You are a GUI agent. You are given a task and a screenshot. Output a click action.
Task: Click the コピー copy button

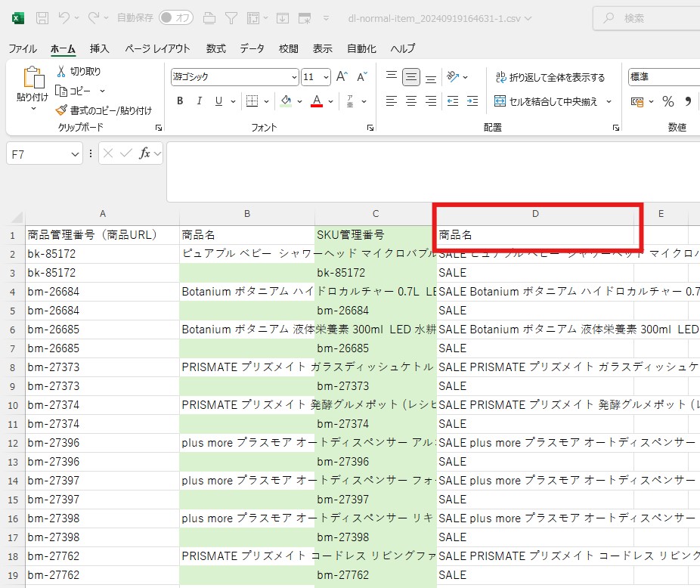(73, 91)
